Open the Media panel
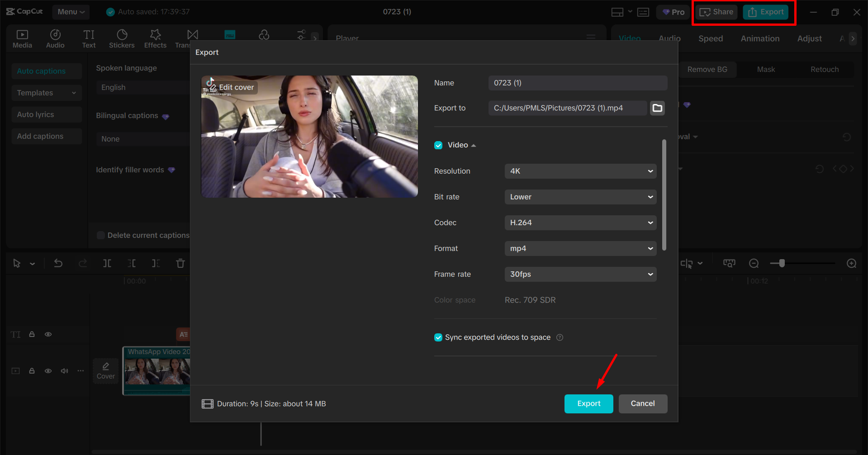This screenshot has width=868, height=455. click(x=22, y=38)
